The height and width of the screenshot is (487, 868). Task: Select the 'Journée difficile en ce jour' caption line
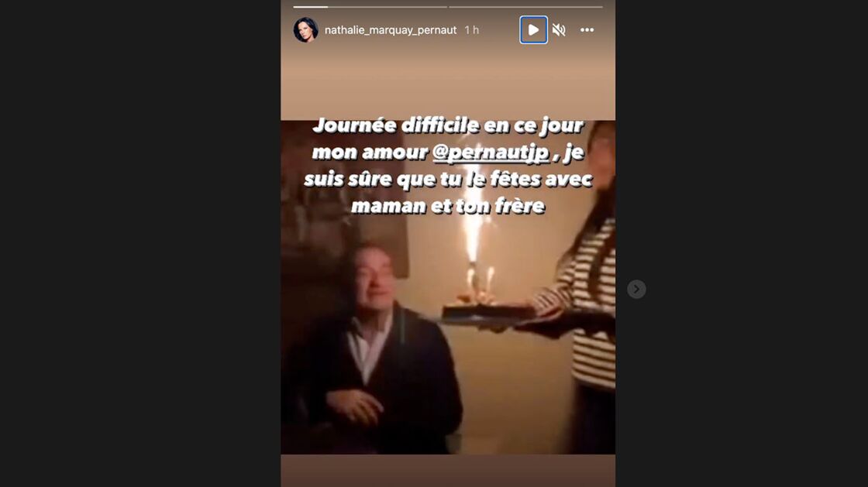[x=448, y=125]
